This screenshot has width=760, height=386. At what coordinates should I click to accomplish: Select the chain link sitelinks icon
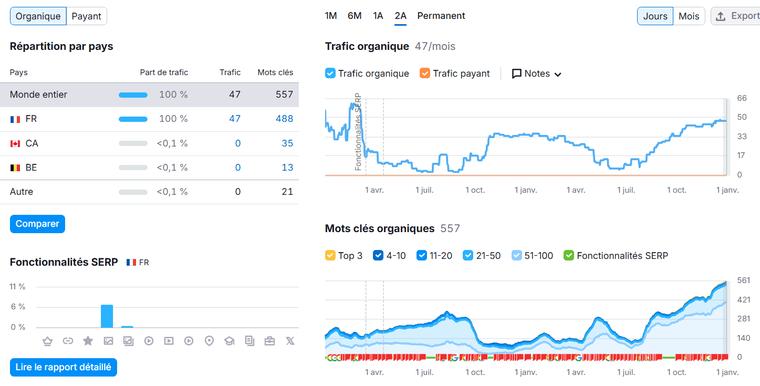click(67, 341)
